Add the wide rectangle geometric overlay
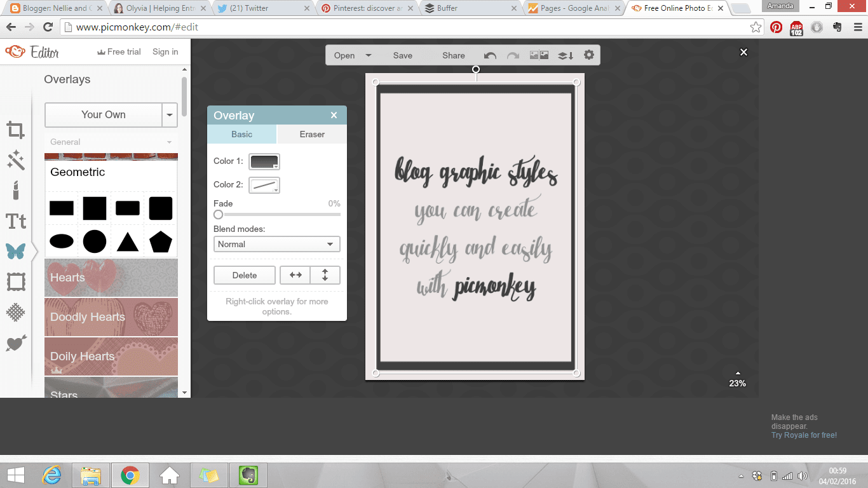868x488 pixels. tap(62, 208)
